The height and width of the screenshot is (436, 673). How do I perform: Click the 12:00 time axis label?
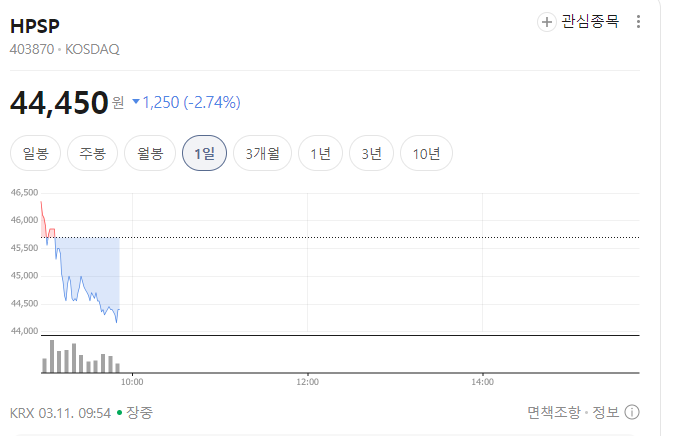(307, 382)
